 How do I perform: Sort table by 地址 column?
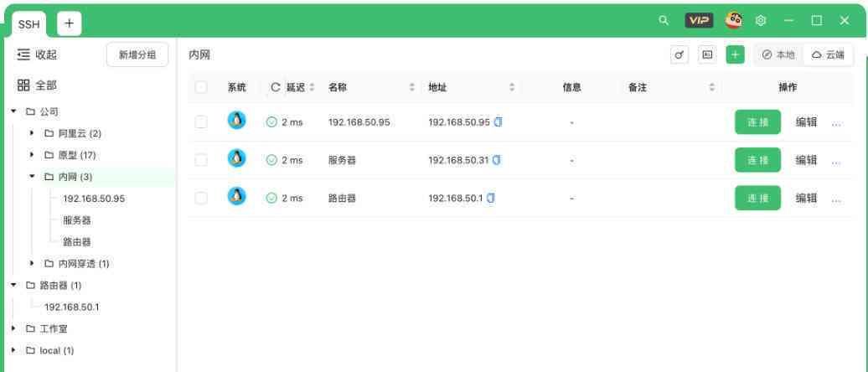pos(512,87)
